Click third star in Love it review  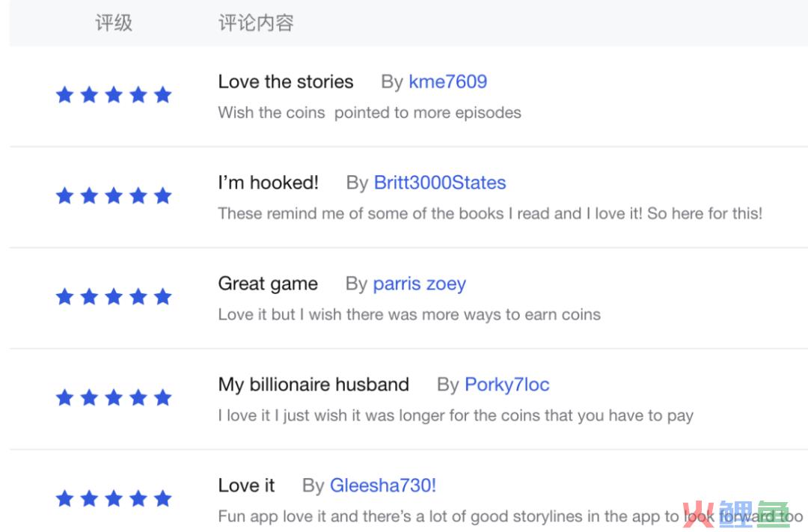114,499
